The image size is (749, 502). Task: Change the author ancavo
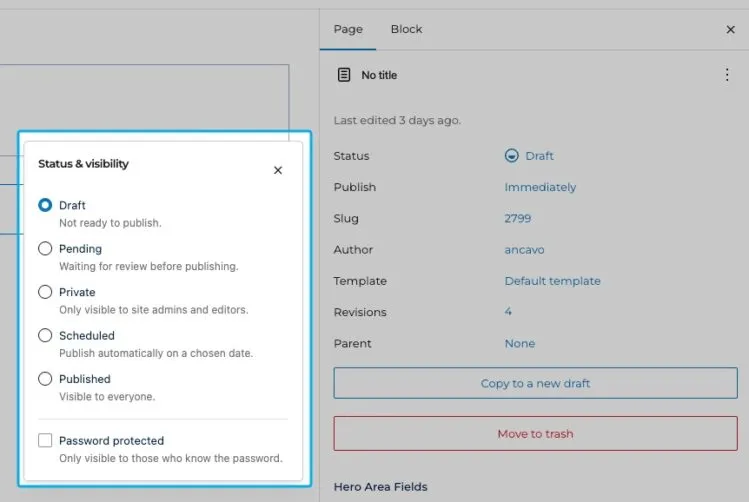click(x=524, y=250)
